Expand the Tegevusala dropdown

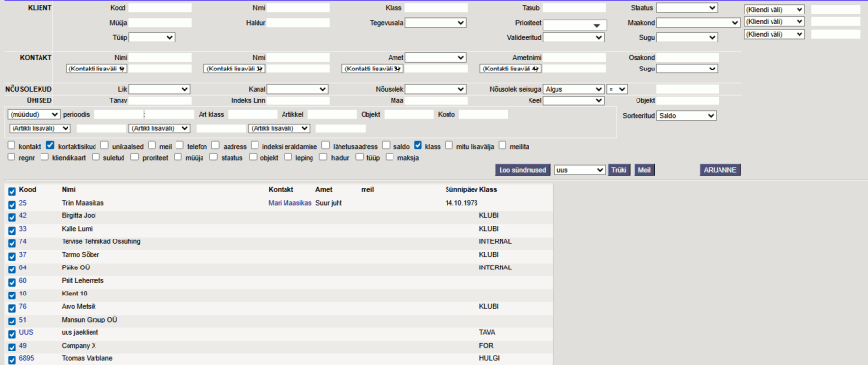tap(435, 23)
